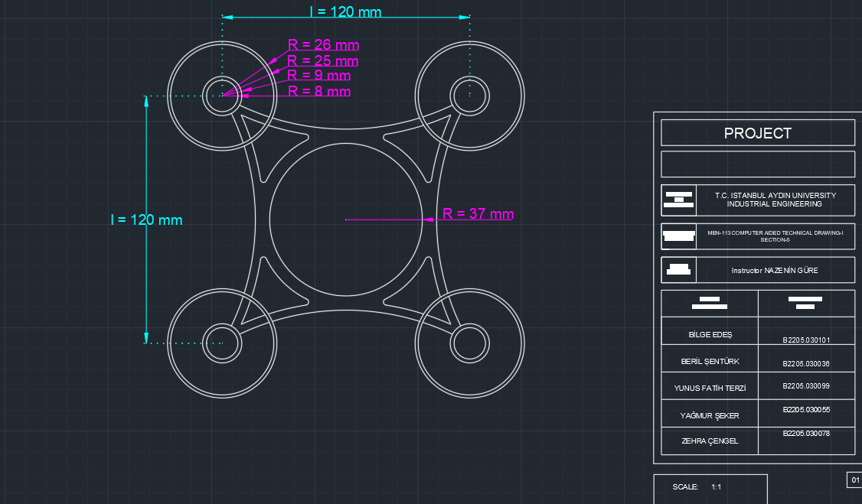862x504 pixels.
Task: Select the R = 8 mm dimension label
Action: tap(319, 91)
